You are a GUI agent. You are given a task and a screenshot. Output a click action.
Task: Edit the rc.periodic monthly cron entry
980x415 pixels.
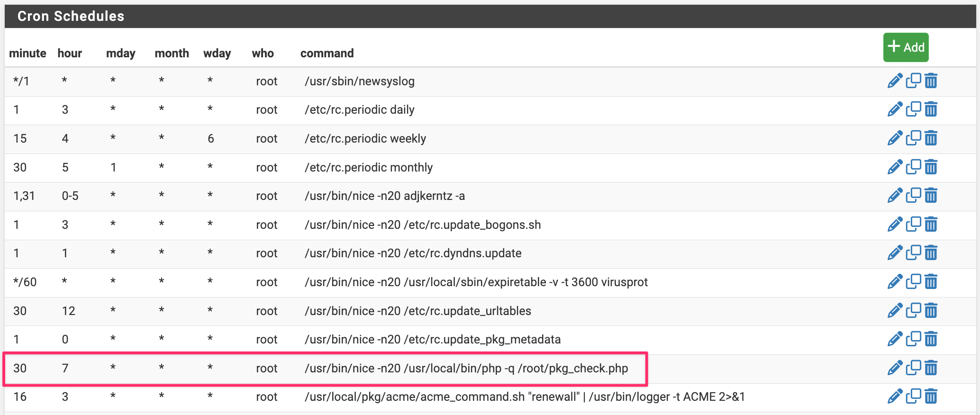(x=894, y=167)
